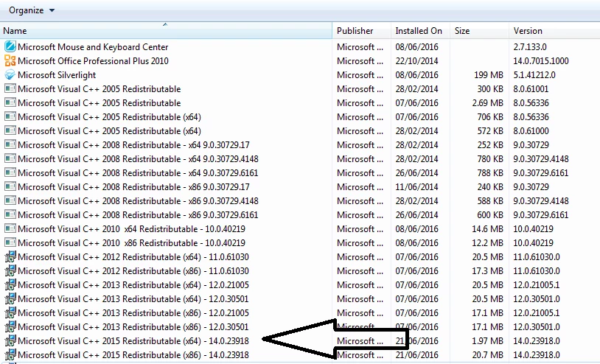This screenshot has width=600, height=364.
Task: Click version value '2.7.133.0'
Action: tap(530, 47)
